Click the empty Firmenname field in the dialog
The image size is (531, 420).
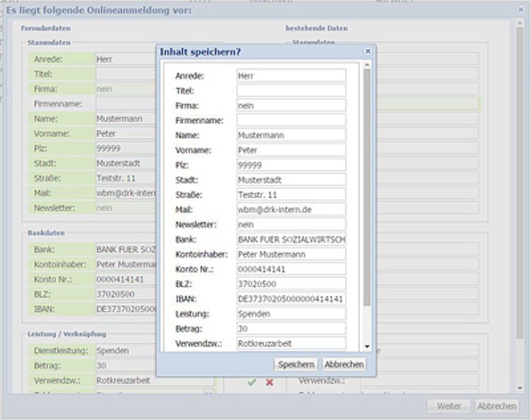coord(291,120)
